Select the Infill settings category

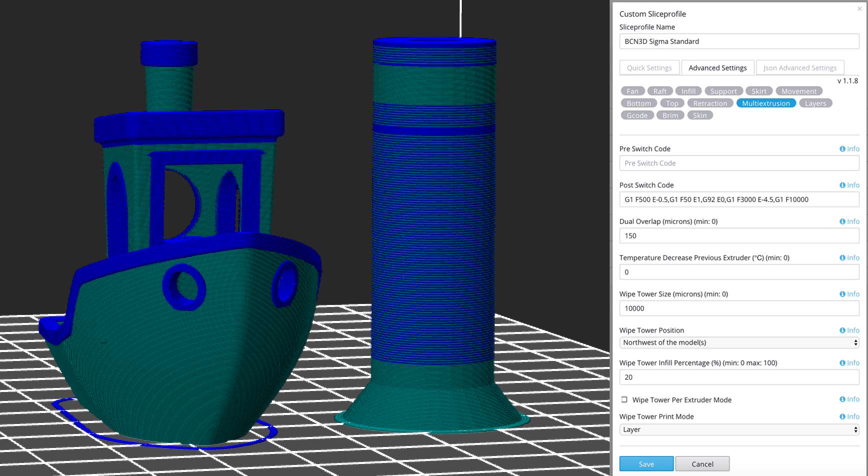[688, 91]
